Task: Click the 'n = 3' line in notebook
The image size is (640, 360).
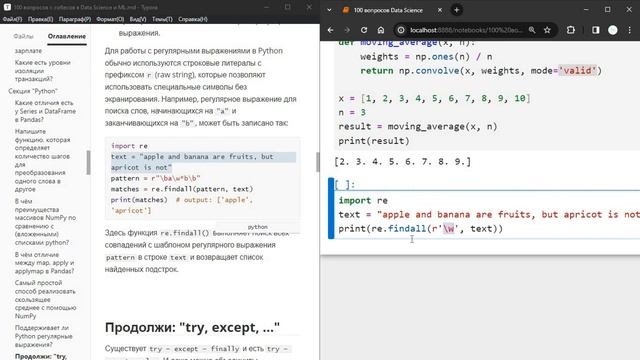Action: (352, 112)
